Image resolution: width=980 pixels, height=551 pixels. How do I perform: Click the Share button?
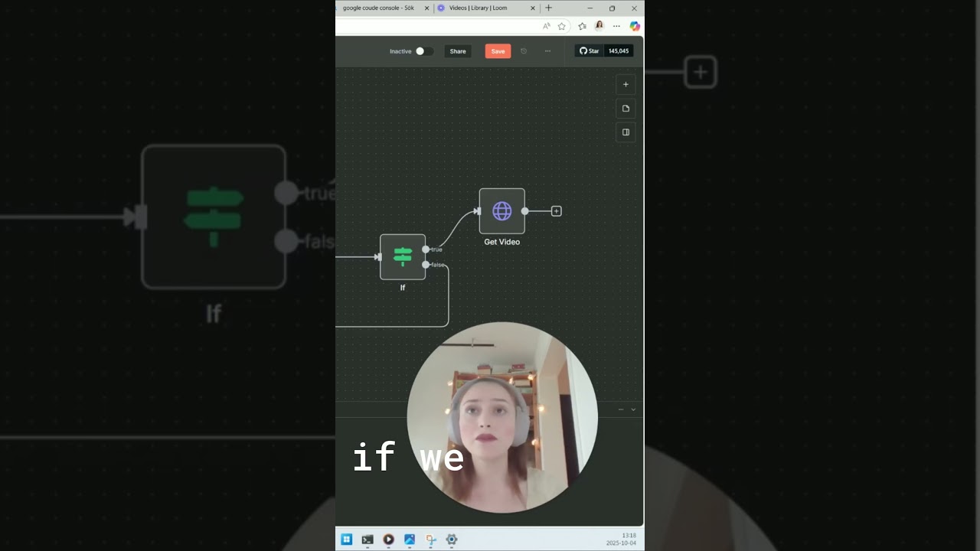[x=458, y=51]
